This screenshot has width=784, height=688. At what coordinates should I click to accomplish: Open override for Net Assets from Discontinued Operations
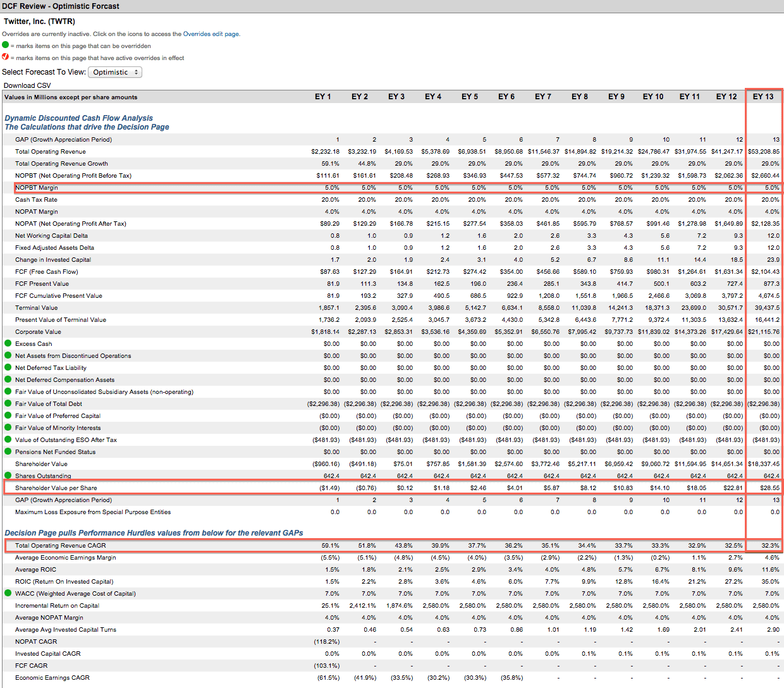[8, 355]
